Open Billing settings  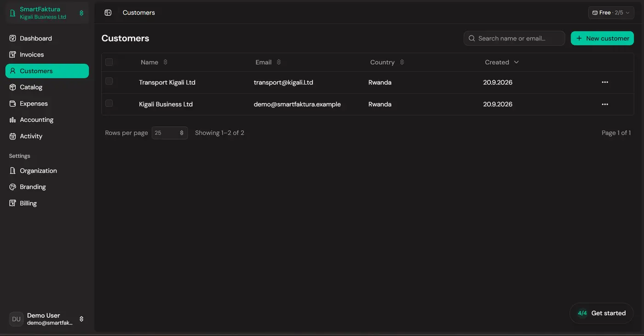(47, 203)
